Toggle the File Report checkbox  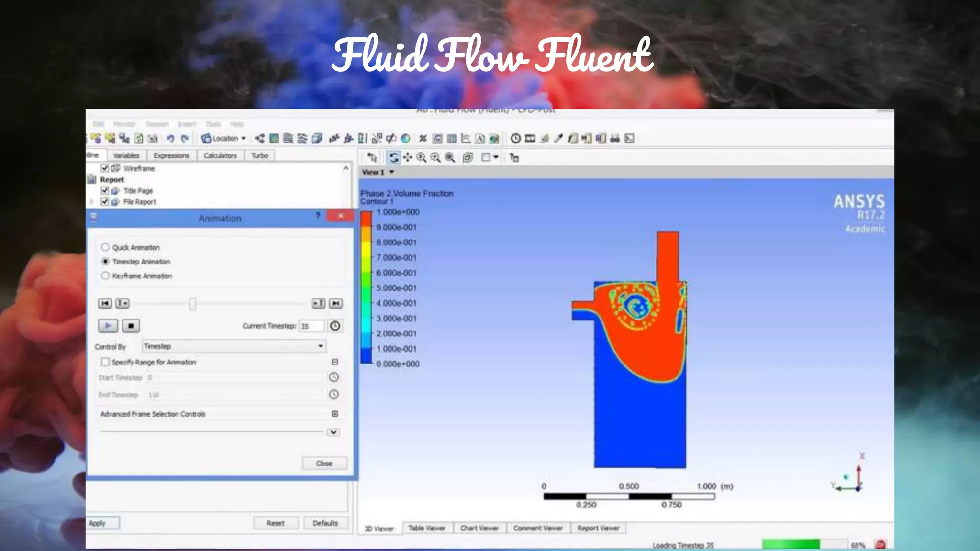[105, 202]
